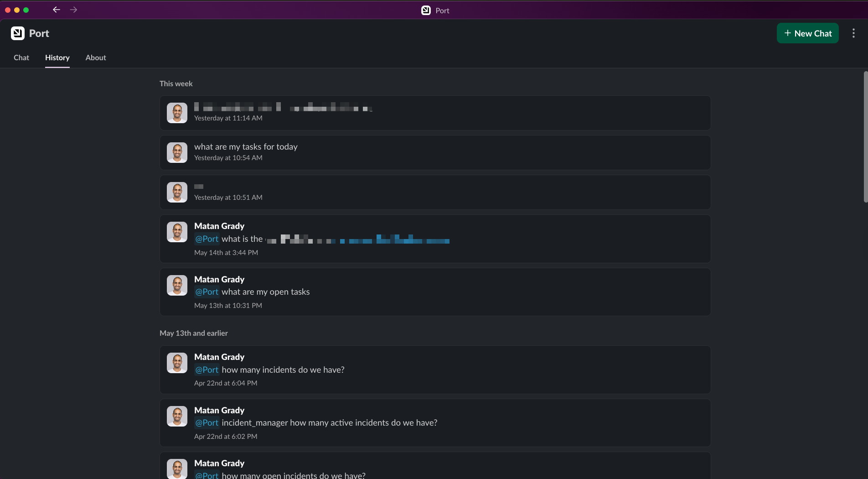Screen dimensions: 868x479
Task: Open the 'how many incidents do we have?' chat
Action: 434,370
